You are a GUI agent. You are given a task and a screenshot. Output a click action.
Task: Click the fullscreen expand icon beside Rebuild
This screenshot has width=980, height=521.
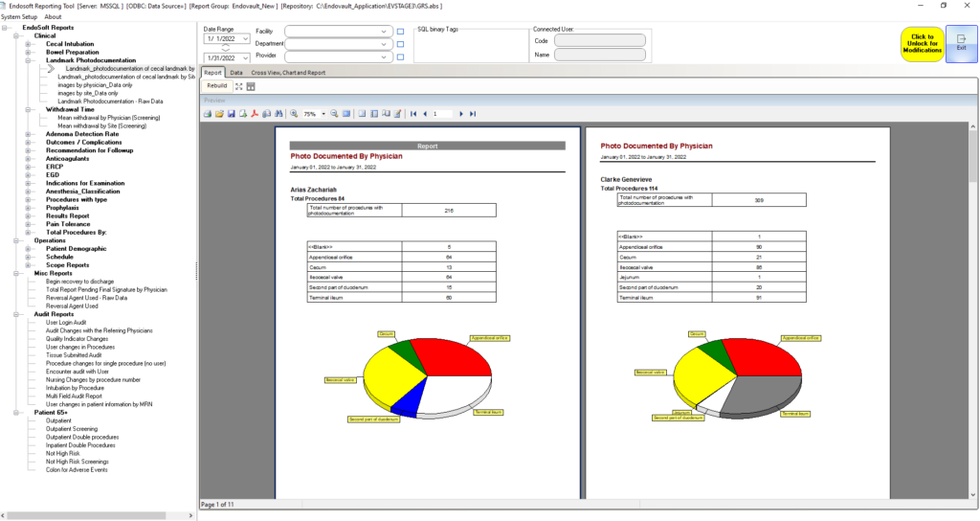pos(239,86)
